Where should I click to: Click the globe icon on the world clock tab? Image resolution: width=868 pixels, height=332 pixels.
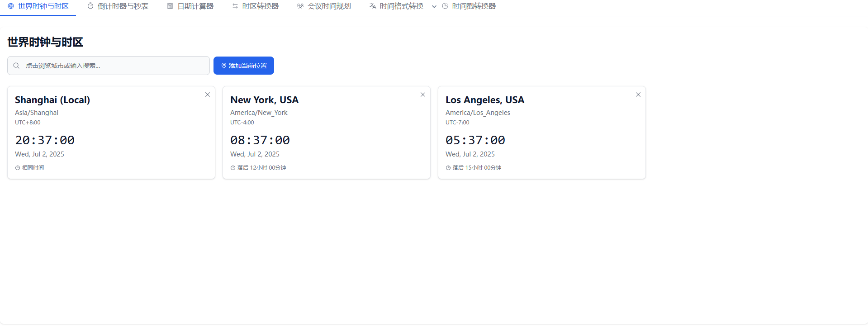(11, 6)
